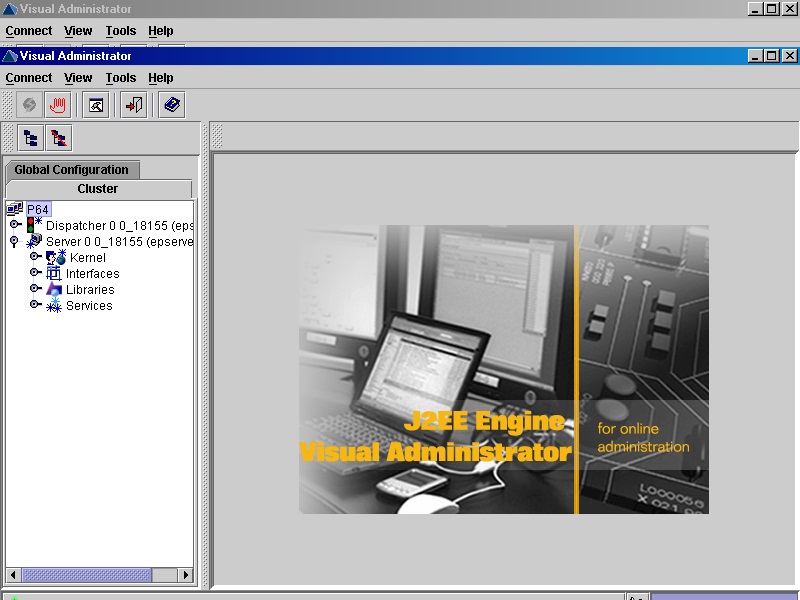Open the Connect menu in front window
The image size is (800, 600).
pos(29,78)
